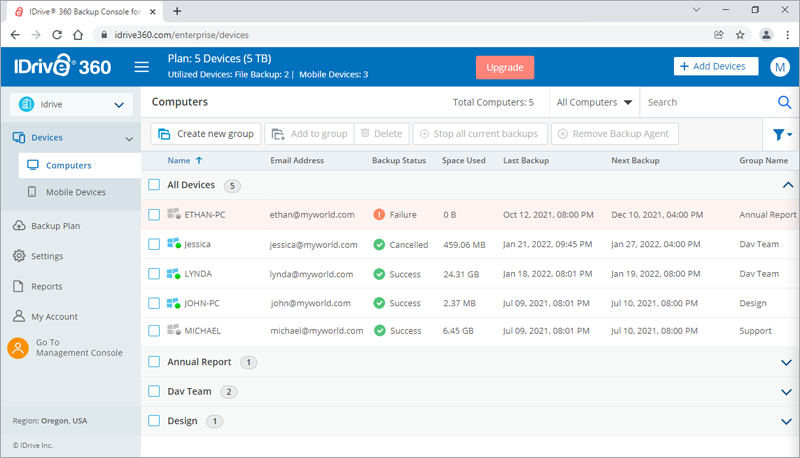800x458 pixels.
Task: Click the browser address bar URL
Action: tap(182, 35)
